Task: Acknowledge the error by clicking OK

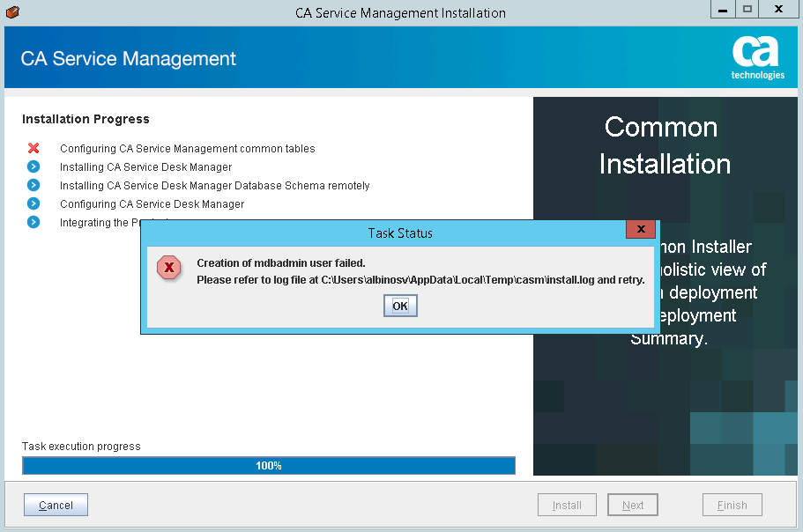Action: [399, 305]
